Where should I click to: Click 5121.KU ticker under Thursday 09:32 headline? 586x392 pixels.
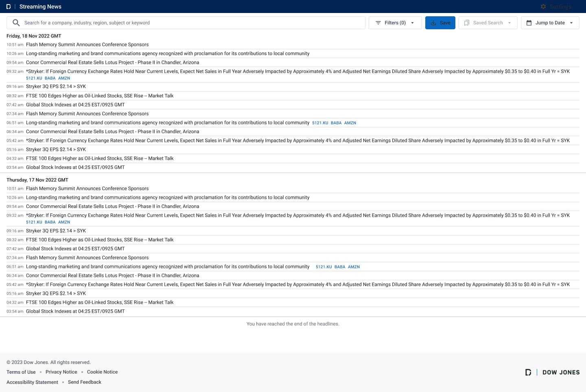coord(34,222)
